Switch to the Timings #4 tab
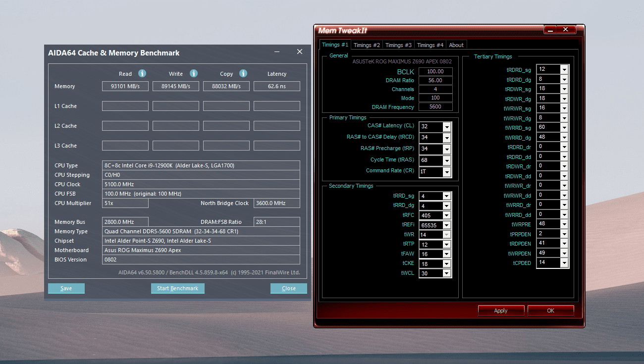 [430, 45]
